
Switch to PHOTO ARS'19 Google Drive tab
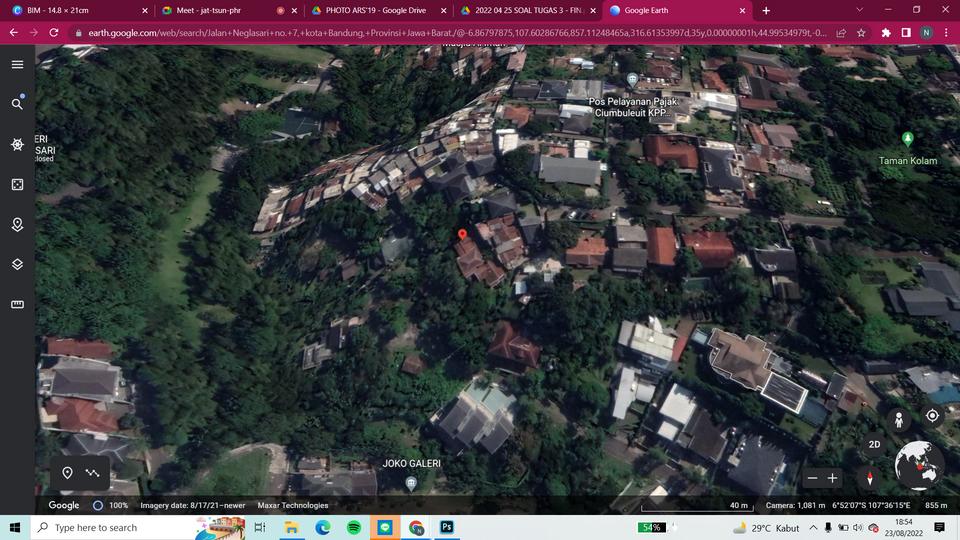378,10
